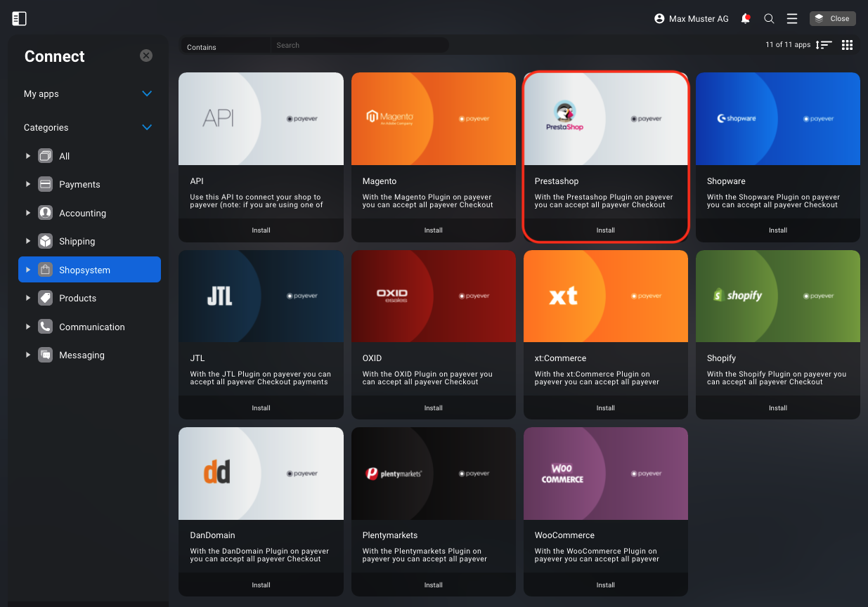Screen dimensions: 868x607
Task: Open the PrestaShop card banner image
Action: pyautogui.click(x=606, y=119)
